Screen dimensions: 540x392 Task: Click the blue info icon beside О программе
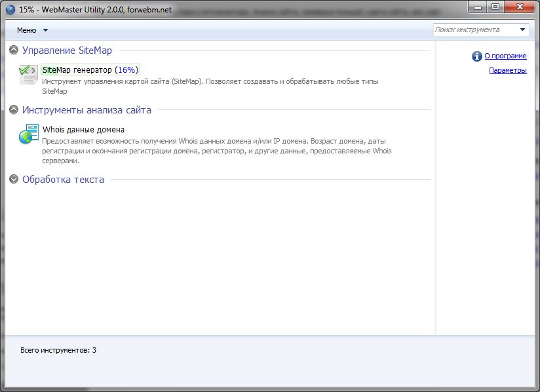(476, 56)
